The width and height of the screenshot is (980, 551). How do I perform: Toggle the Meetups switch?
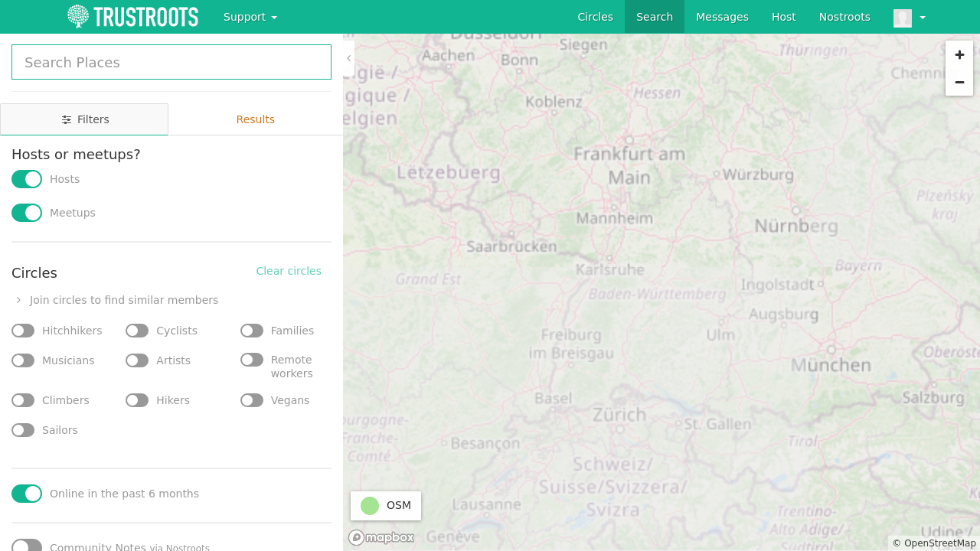[x=27, y=213]
